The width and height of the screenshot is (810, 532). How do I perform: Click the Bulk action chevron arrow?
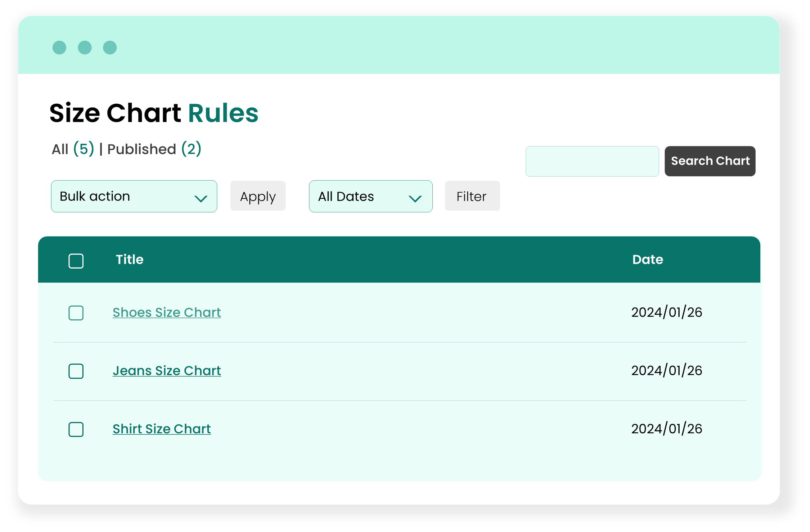click(x=201, y=198)
